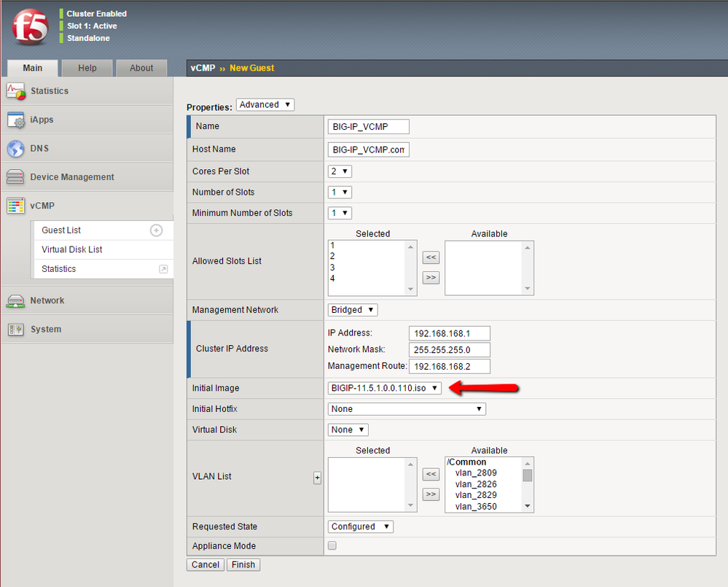Click the plus icon beside Guest List

(x=156, y=230)
